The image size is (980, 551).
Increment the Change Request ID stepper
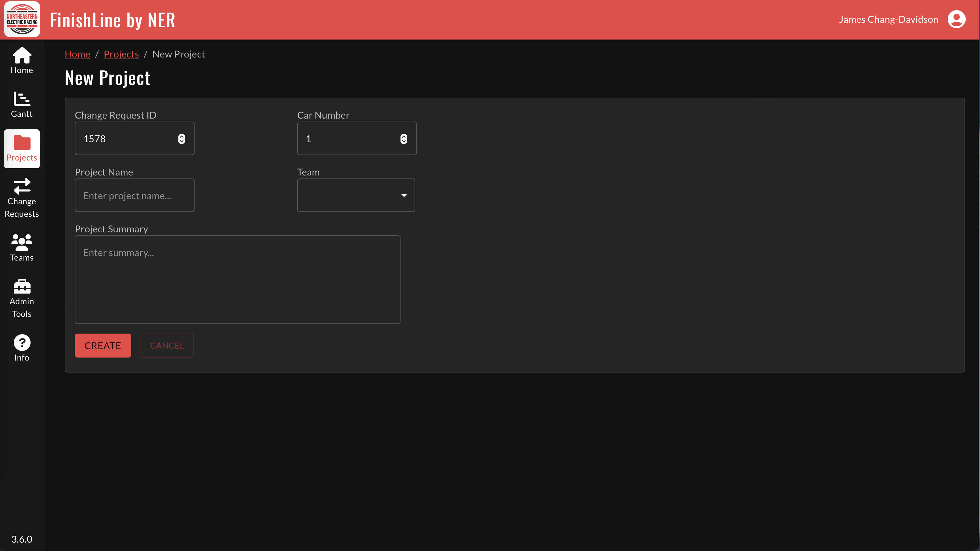point(181,136)
